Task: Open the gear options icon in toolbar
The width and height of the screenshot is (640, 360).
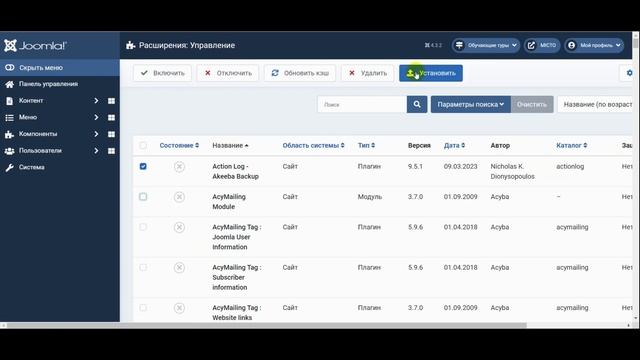Action: click(x=629, y=73)
